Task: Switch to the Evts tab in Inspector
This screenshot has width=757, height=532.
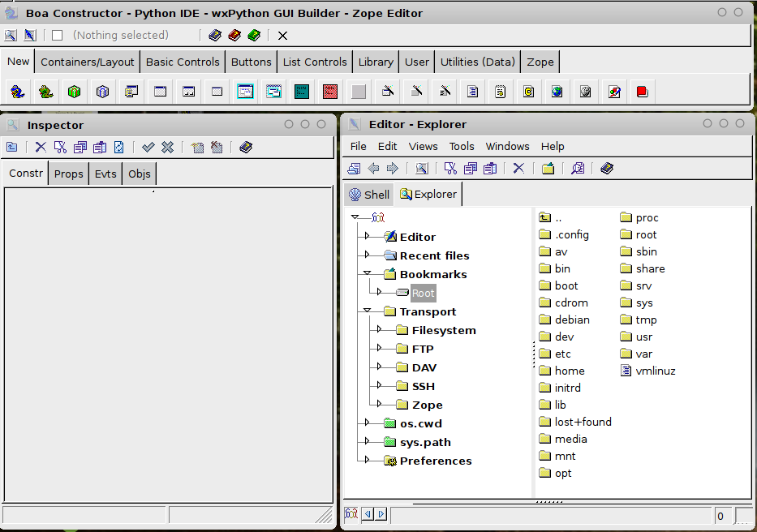Action: pyautogui.click(x=105, y=173)
